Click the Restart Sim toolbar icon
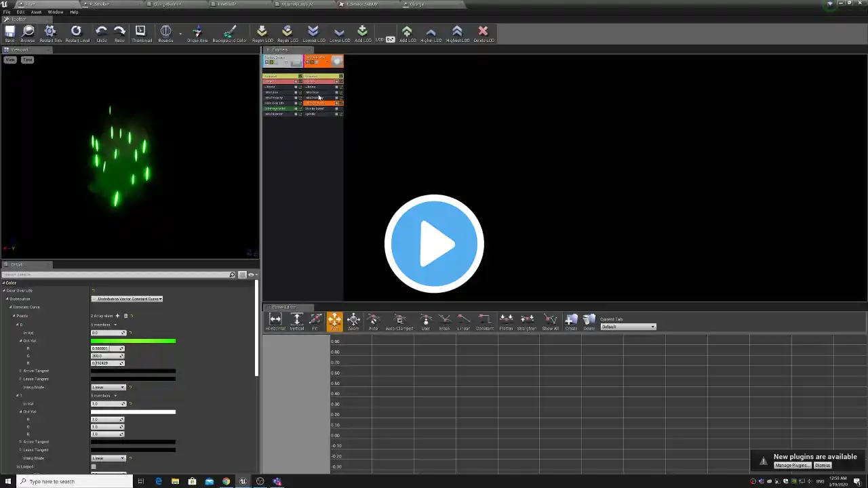The width and height of the screenshot is (868, 488). click(x=50, y=33)
